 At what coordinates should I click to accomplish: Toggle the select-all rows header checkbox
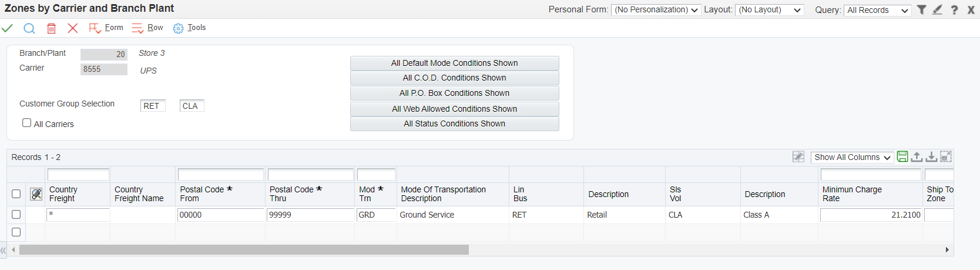[16, 194]
